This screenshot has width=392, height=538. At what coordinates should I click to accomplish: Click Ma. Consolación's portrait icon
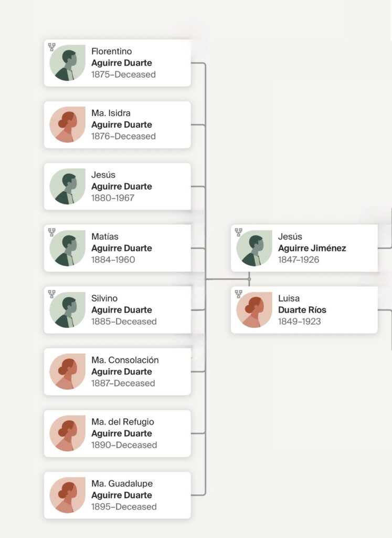pos(67,371)
